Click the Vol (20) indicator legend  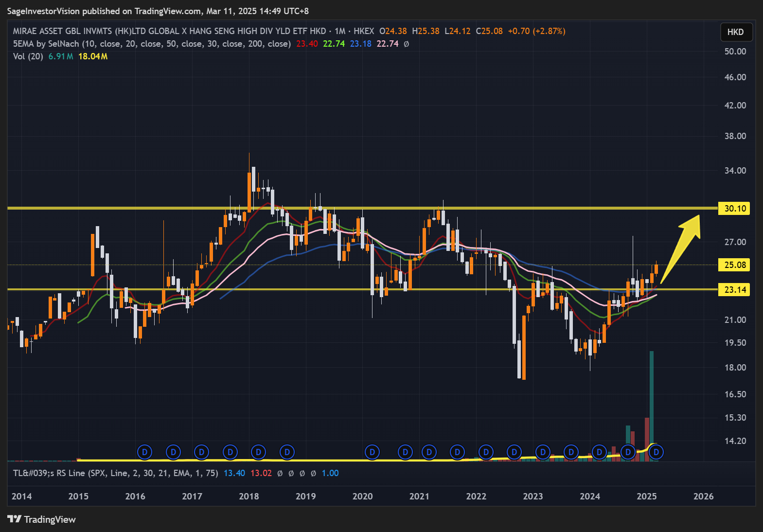[x=28, y=56]
